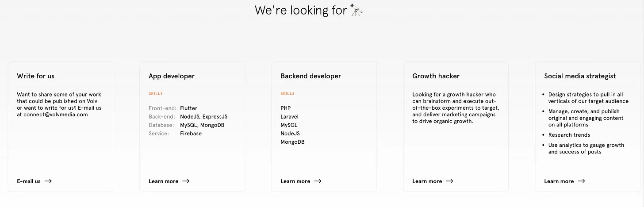
Task: Click the telescope emoji in the heading
Action: [x=356, y=10]
